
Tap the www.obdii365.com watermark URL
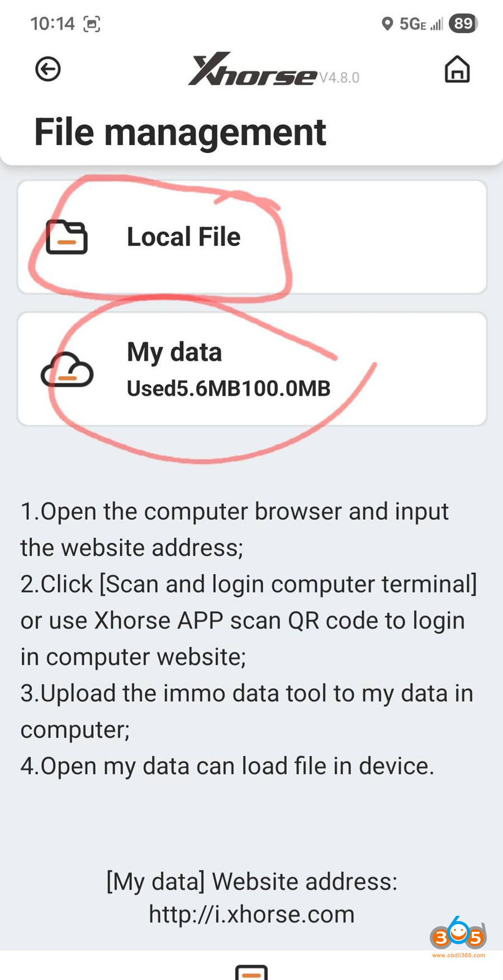pyautogui.click(x=458, y=955)
